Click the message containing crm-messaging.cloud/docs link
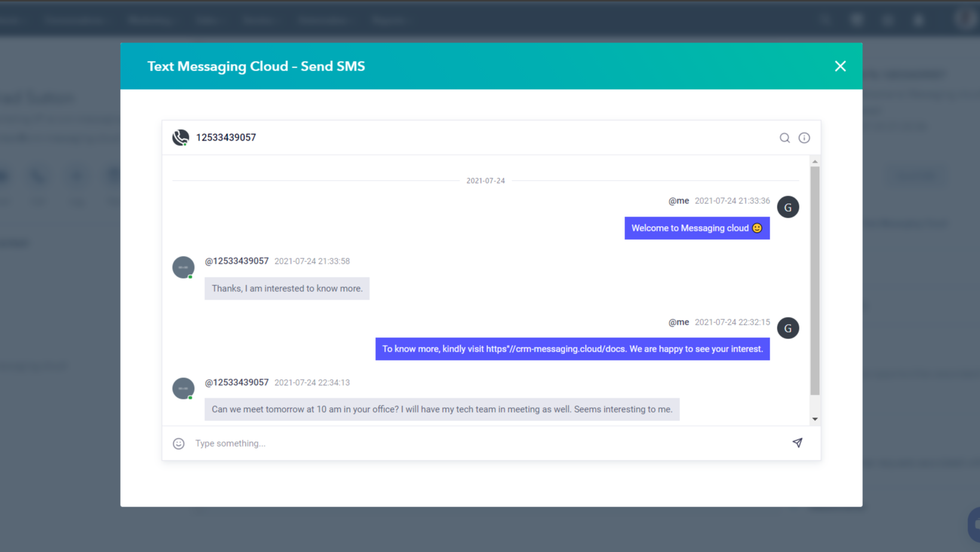 click(572, 349)
